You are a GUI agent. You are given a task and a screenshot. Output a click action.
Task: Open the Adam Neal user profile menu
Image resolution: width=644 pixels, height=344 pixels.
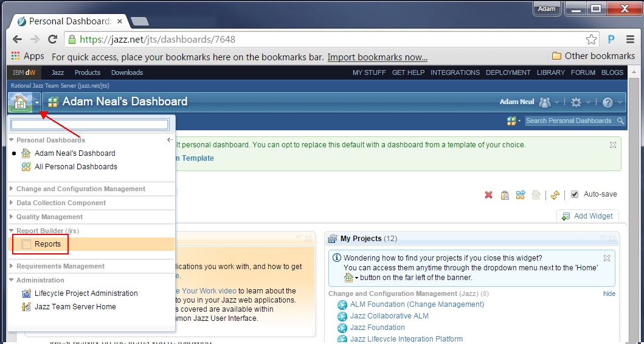530,102
